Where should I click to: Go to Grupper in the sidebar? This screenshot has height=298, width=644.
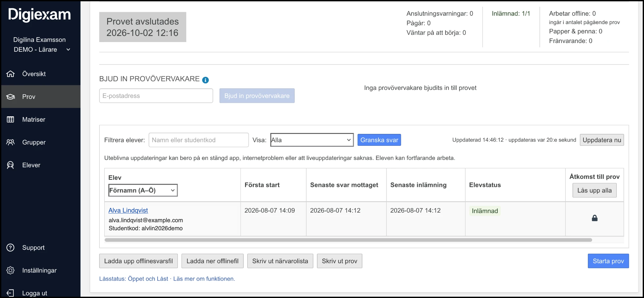[41, 142]
